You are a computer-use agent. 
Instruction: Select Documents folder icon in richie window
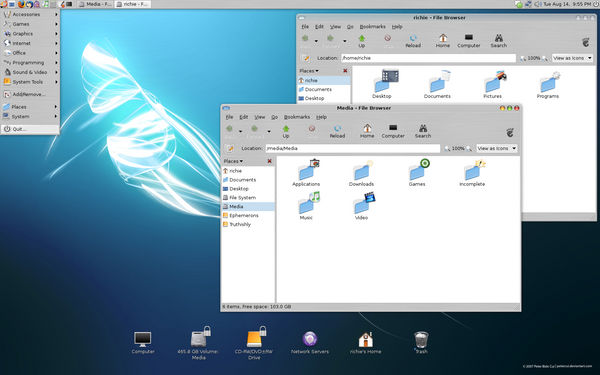(437, 85)
